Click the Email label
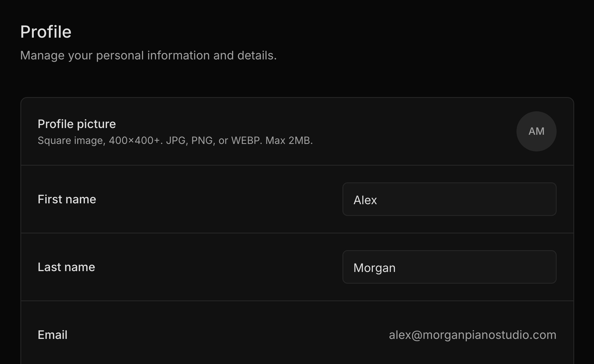 pyautogui.click(x=52, y=335)
